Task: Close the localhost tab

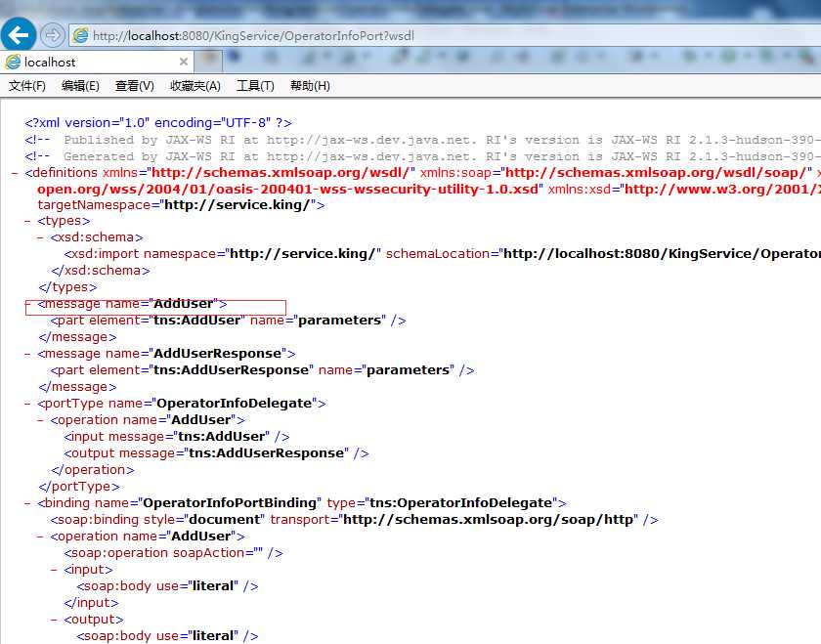Action: 184,62
